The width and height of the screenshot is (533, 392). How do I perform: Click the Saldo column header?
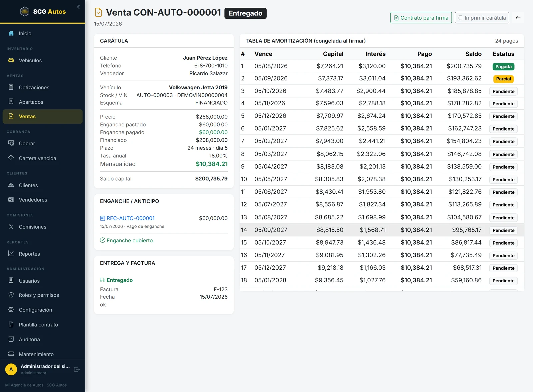tap(473, 54)
